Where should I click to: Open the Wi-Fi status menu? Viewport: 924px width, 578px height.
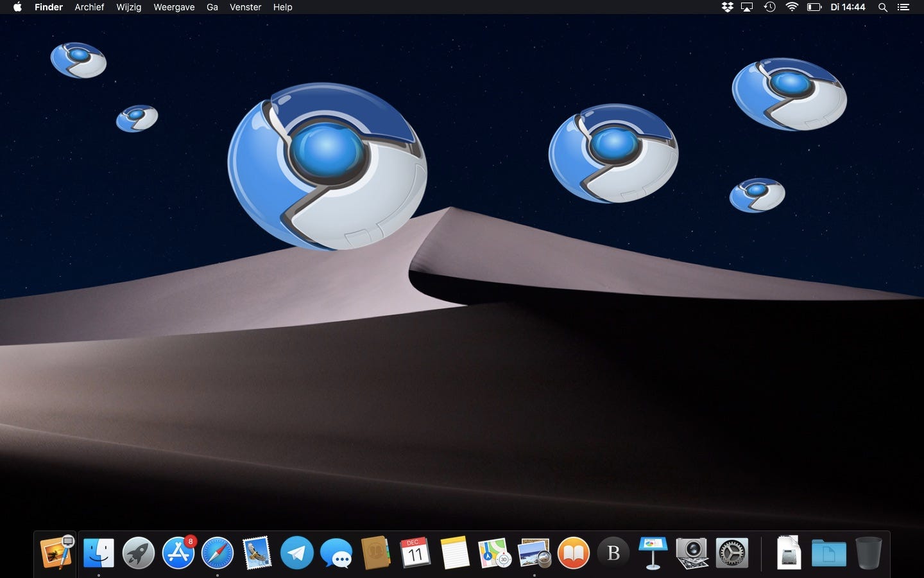coord(792,7)
